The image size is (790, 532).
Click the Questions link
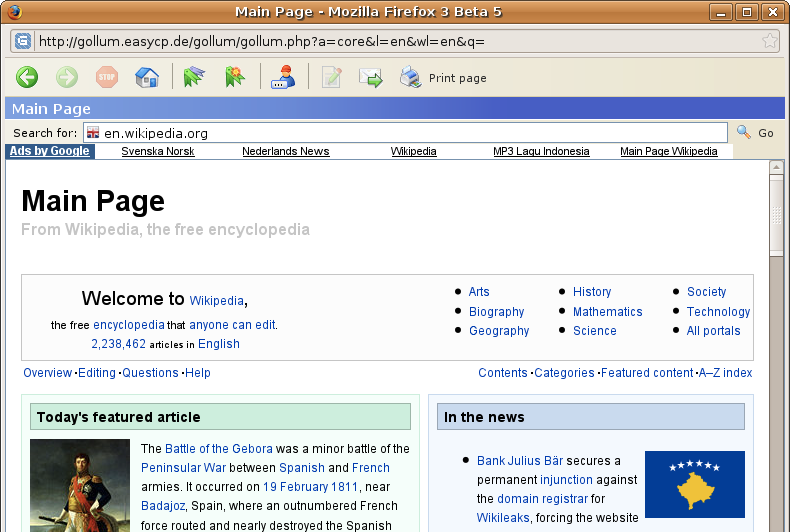click(150, 373)
